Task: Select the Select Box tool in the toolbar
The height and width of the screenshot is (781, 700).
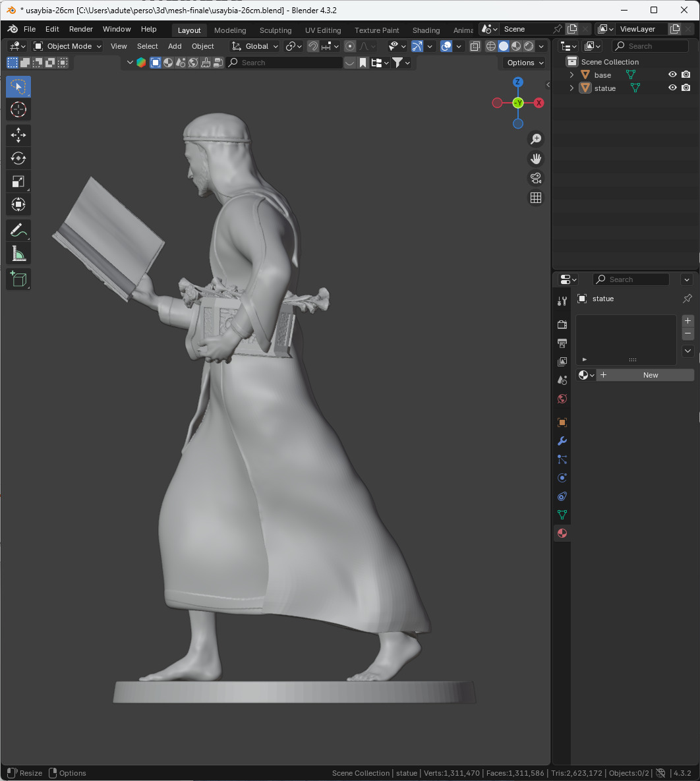Action: [18, 86]
